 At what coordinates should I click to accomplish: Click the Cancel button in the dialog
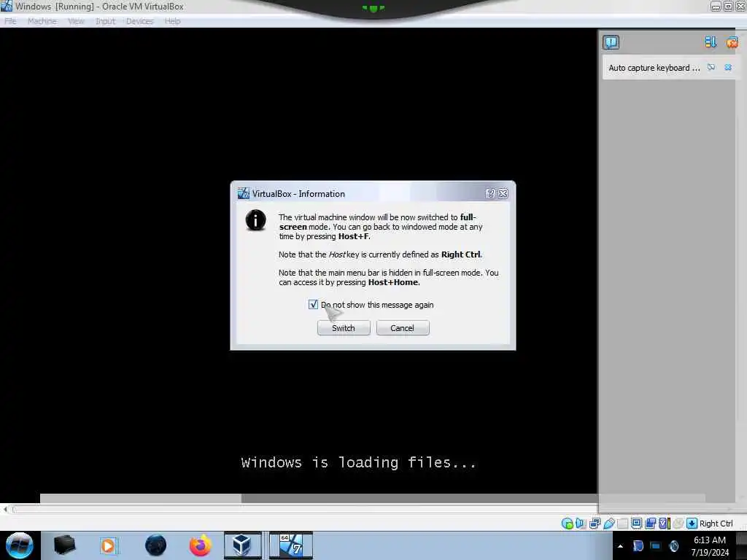point(403,328)
